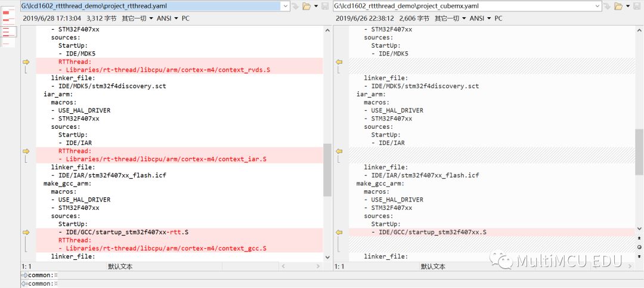Click left pane cursor position 1: 1
644x288 pixels.
tap(27, 267)
